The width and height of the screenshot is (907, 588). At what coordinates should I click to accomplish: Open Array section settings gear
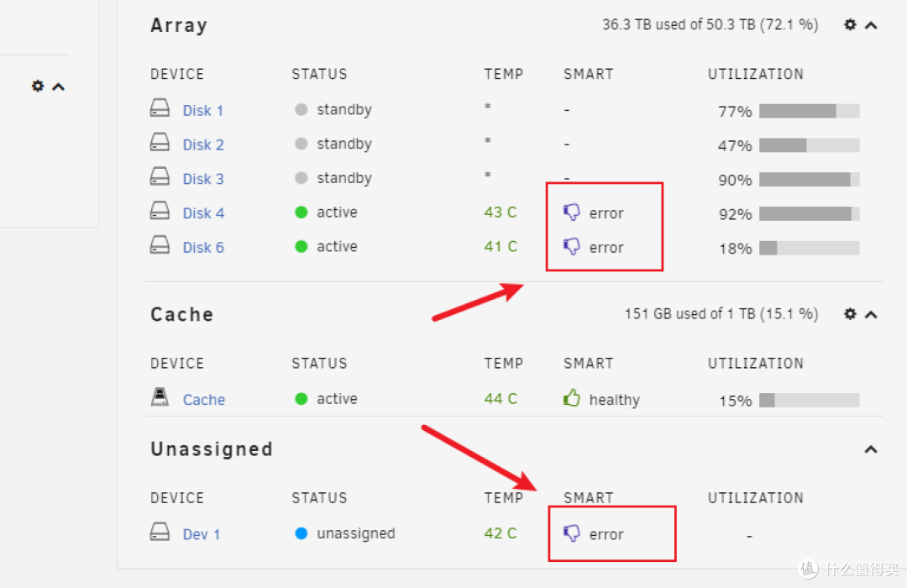pos(850,25)
